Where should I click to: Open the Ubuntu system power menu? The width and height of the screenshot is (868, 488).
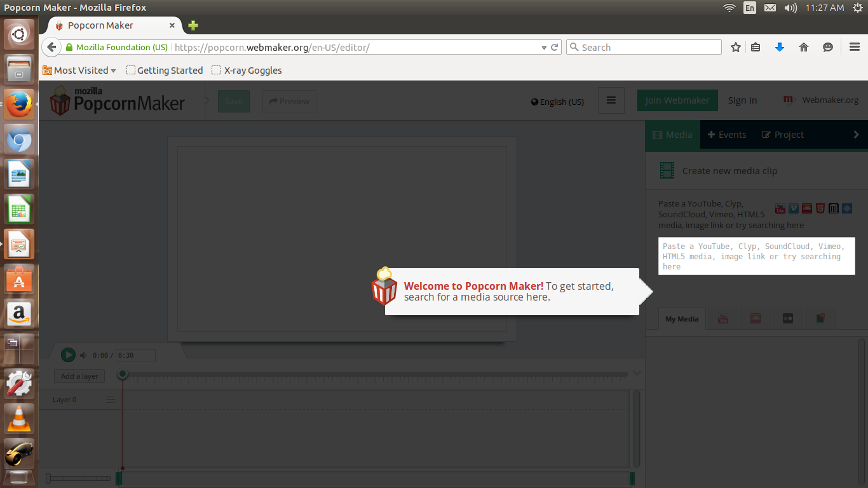coord(858,8)
